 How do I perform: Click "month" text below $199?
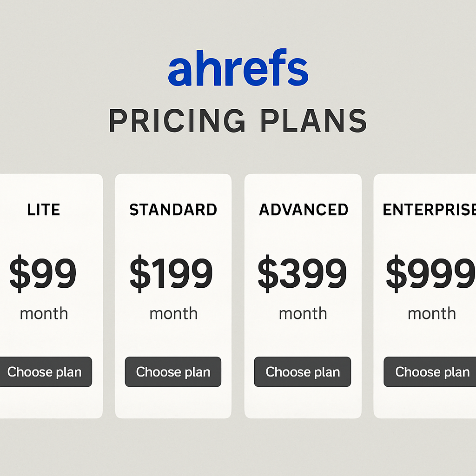[x=173, y=314]
